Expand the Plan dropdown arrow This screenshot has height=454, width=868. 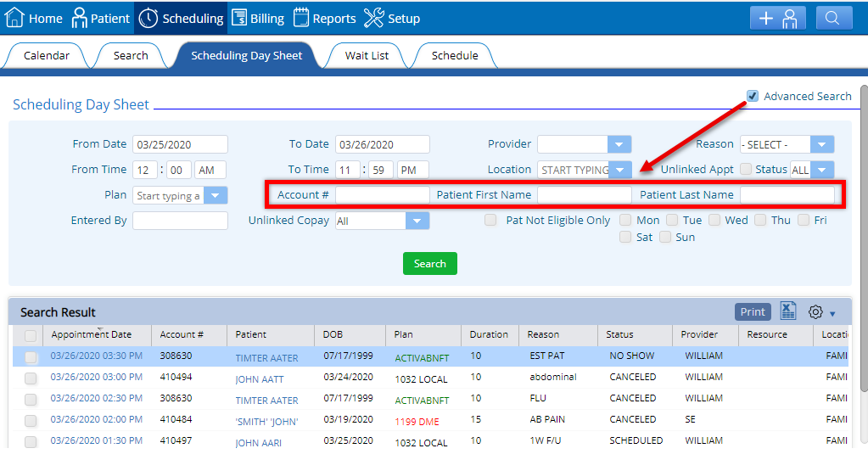(x=216, y=195)
